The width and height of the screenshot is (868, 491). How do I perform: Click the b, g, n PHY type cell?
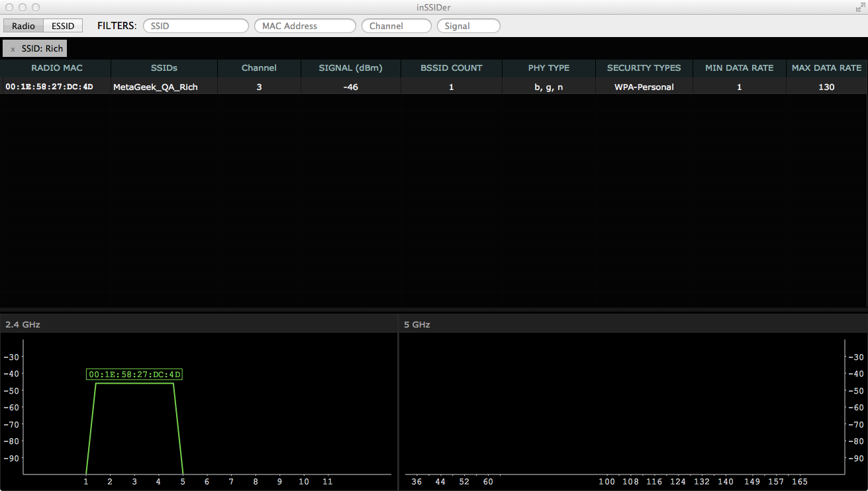(x=549, y=87)
